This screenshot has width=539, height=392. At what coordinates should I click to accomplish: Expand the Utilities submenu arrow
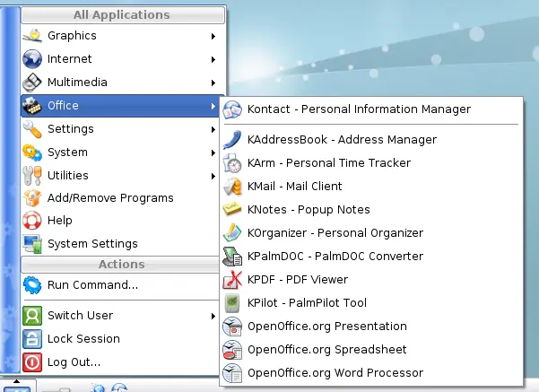(213, 177)
